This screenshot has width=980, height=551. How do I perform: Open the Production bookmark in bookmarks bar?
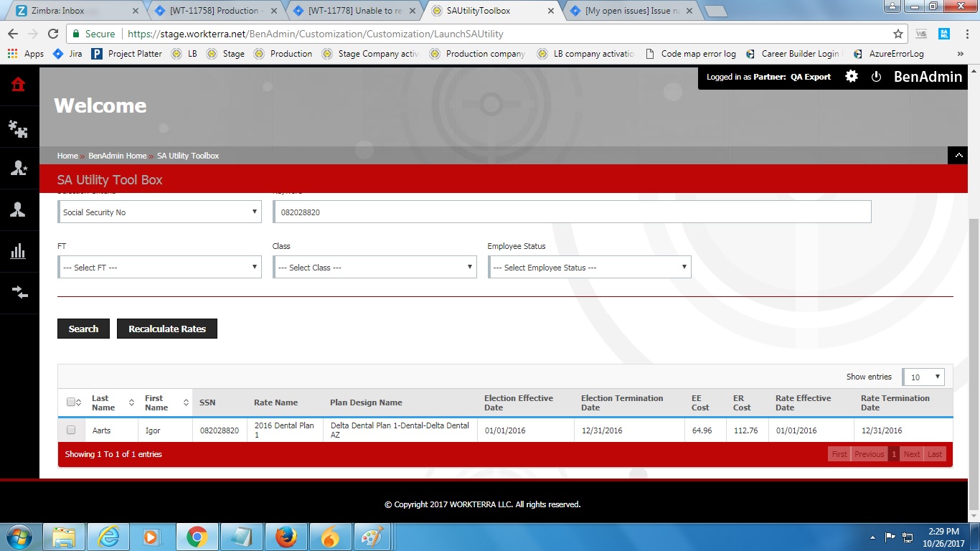pos(283,54)
